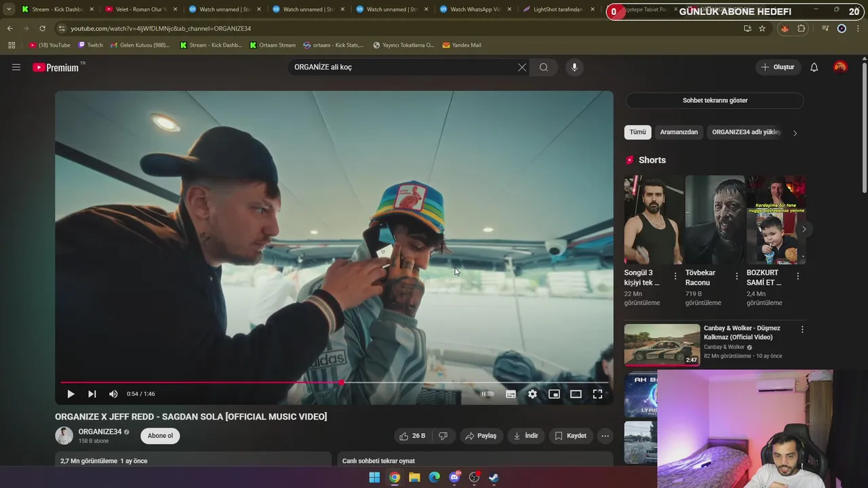Download the video with İndir
Viewport: 868px width, 488px height.
526,436
